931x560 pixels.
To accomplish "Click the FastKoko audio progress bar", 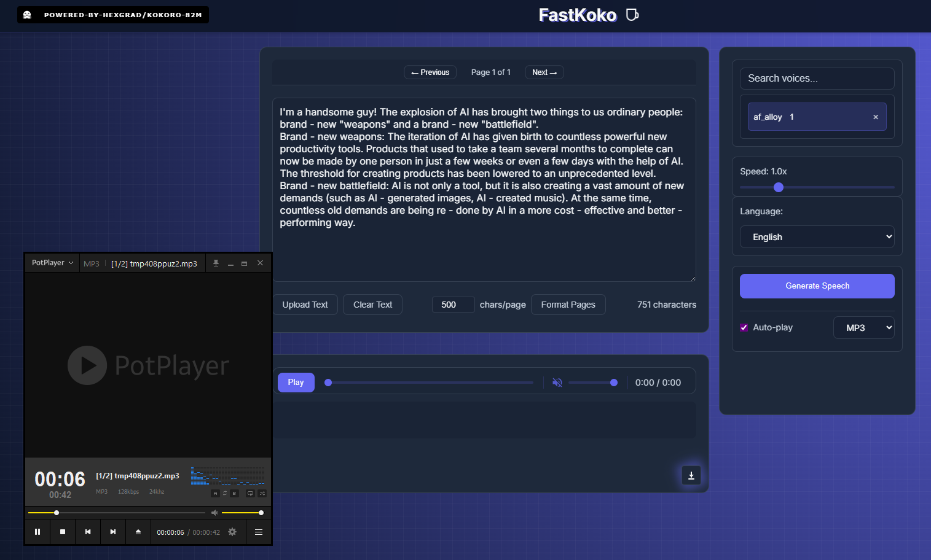I will [429, 383].
